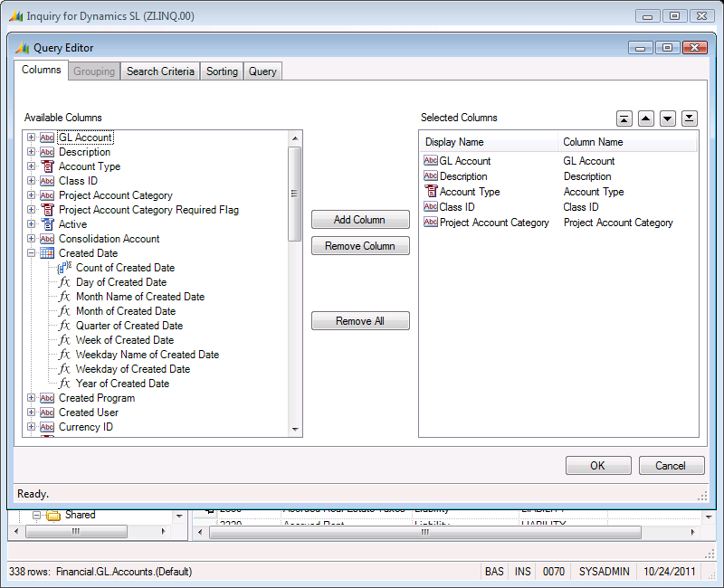Click the move-to-bottom arrow button
The image size is (724, 588).
690,119
